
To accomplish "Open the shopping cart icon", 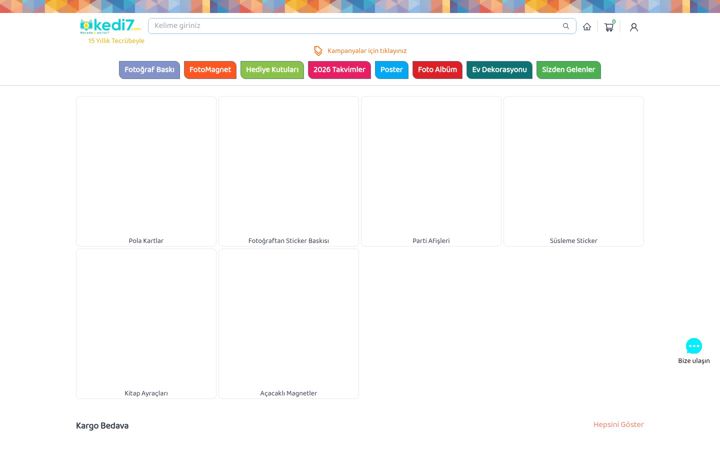I will coord(609,27).
